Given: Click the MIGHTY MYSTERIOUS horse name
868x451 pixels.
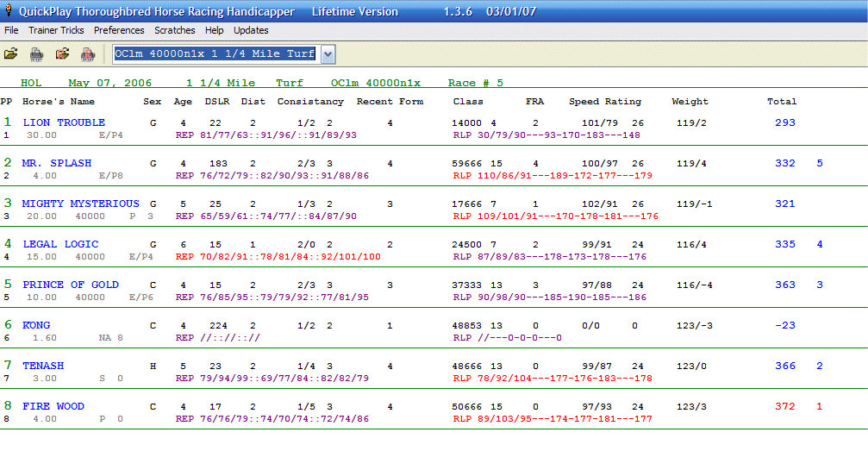Looking at the screenshot, I should [80, 204].
